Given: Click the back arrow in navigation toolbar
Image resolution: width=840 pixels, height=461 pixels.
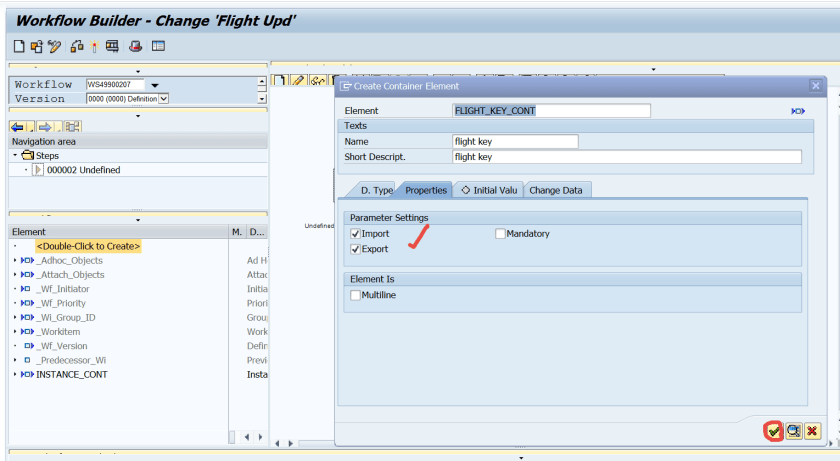Looking at the screenshot, I should [x=17, y=126].
